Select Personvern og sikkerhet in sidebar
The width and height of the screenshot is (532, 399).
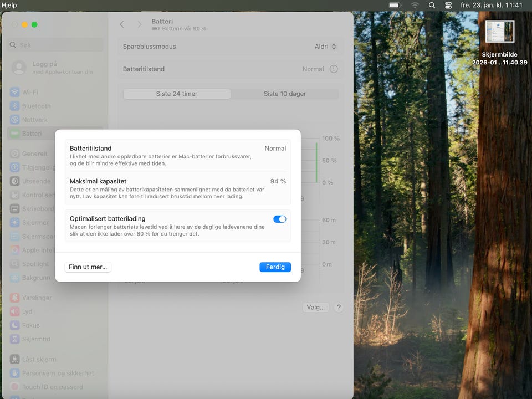(x=55, y=373)
